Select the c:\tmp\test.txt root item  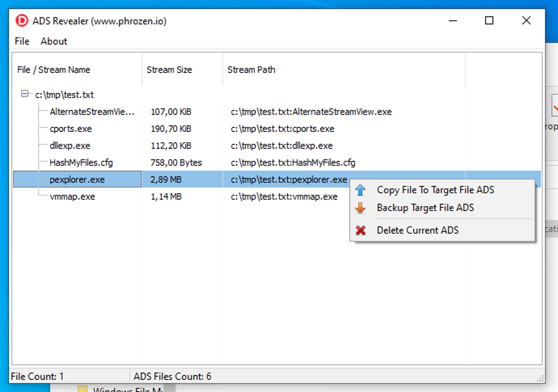[x=64, y=95]
